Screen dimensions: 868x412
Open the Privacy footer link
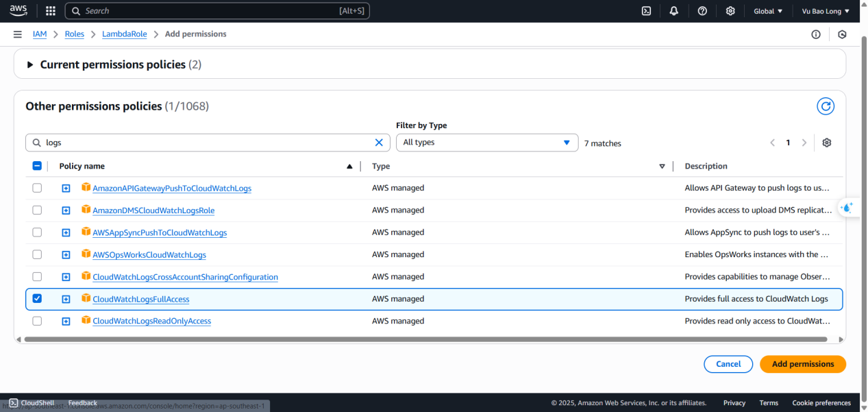pyautogui.click(x=734, y=403)
